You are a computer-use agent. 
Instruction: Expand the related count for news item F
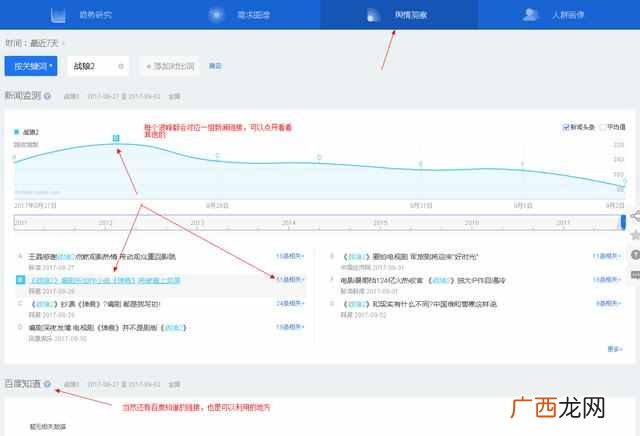click(x=607, y=280)
